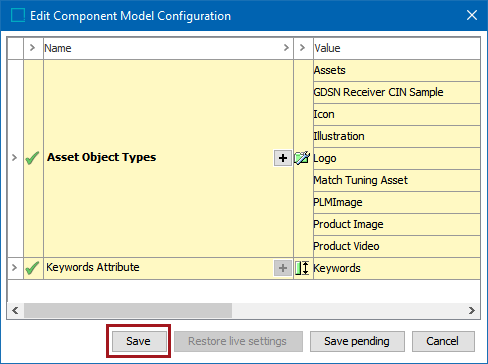Click the horizontal scrollbar thumb

pyautogui.click(x=128, y=311)
